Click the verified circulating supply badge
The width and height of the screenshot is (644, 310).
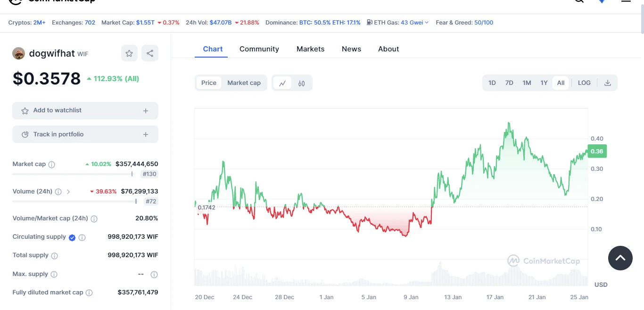72,237
